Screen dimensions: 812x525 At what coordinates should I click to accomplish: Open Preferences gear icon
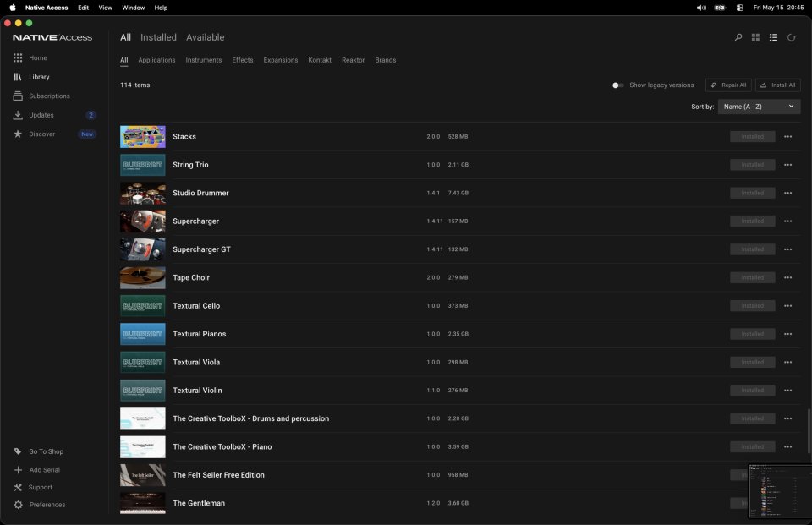click(x=18, y=505)
